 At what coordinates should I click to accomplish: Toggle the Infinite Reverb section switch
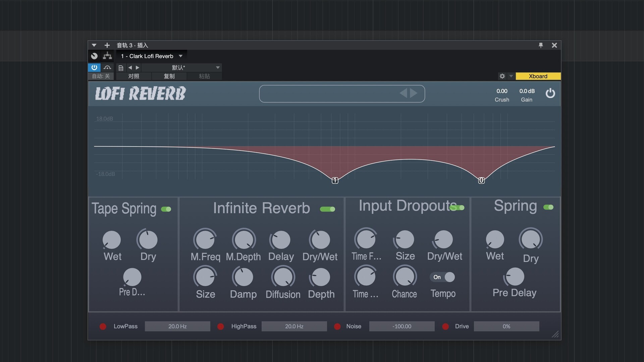[x=327, y=209]
